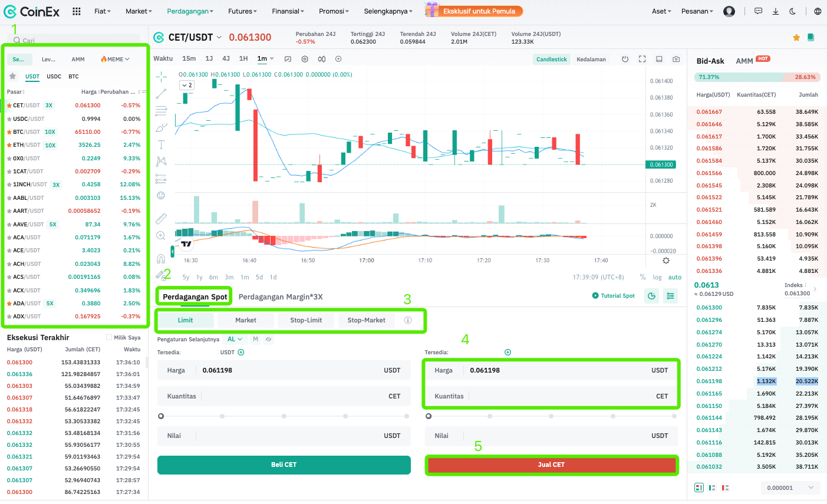827x504 pixels.
Task: Click the chart layout panel icon
Action: tap(659, 59)
